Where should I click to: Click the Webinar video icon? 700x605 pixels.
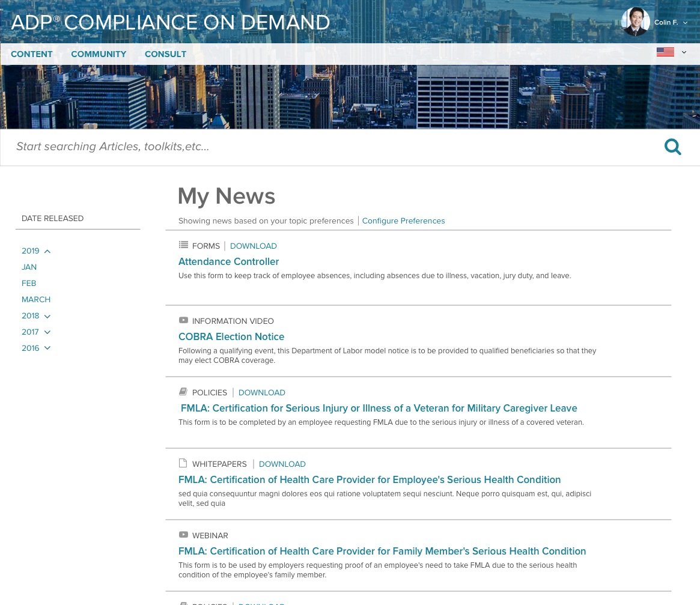click(x=183, y=535)
